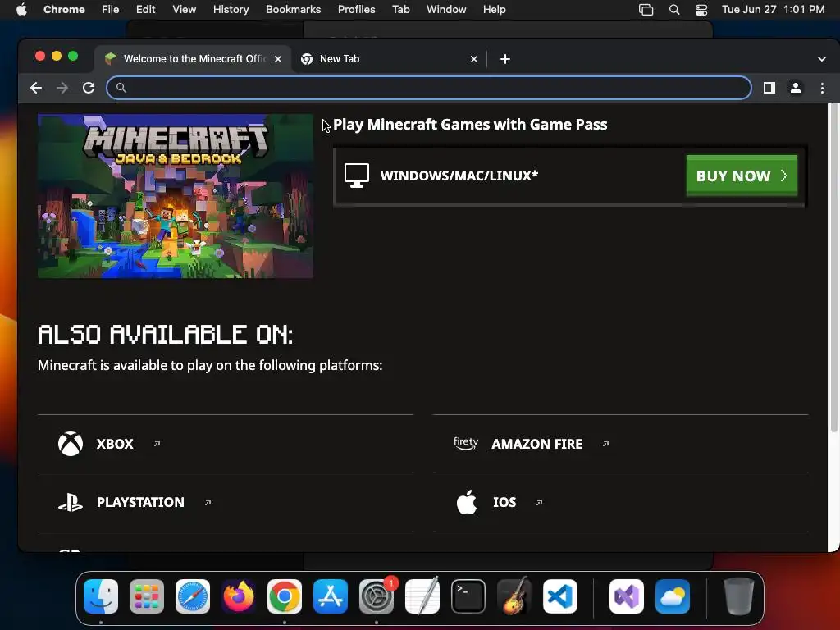Click the desktop monitor icon
840x630 pixels.
pyautogui.click(x=357, y=176)
